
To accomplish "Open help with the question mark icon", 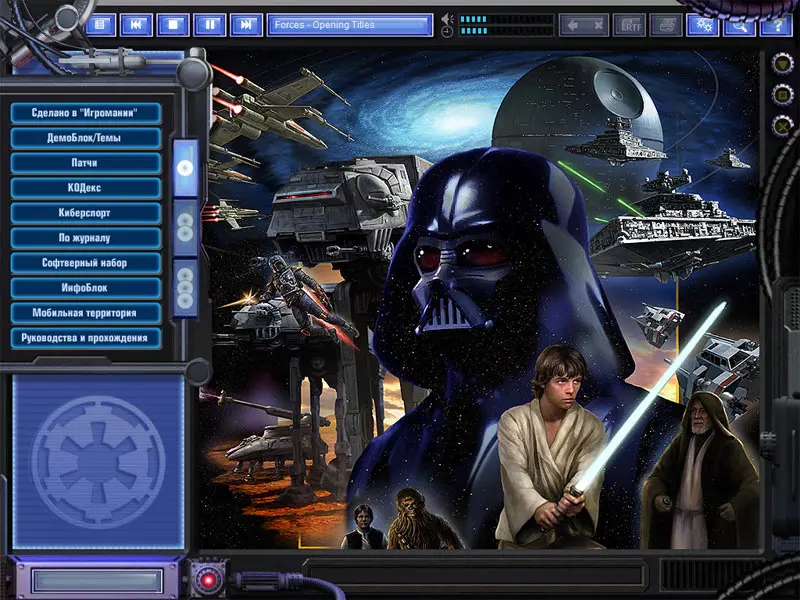I will coord(777,25).
